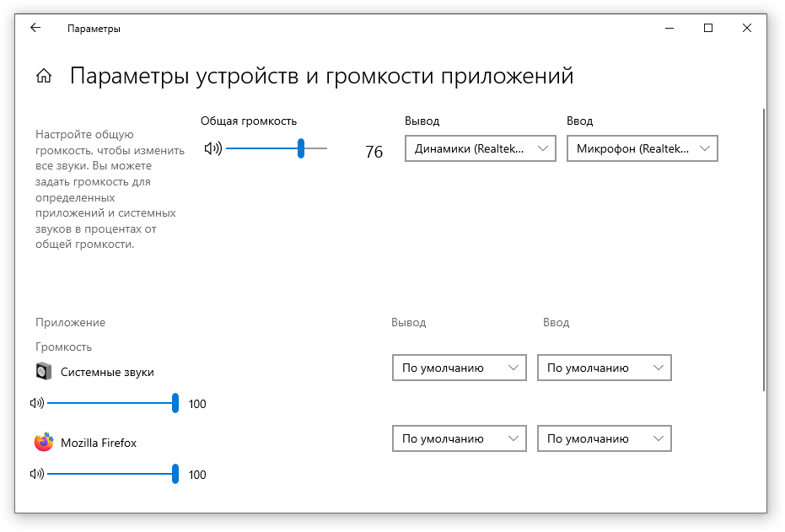Open the Settings home icon
785x532 pixels.
(44, 76)
